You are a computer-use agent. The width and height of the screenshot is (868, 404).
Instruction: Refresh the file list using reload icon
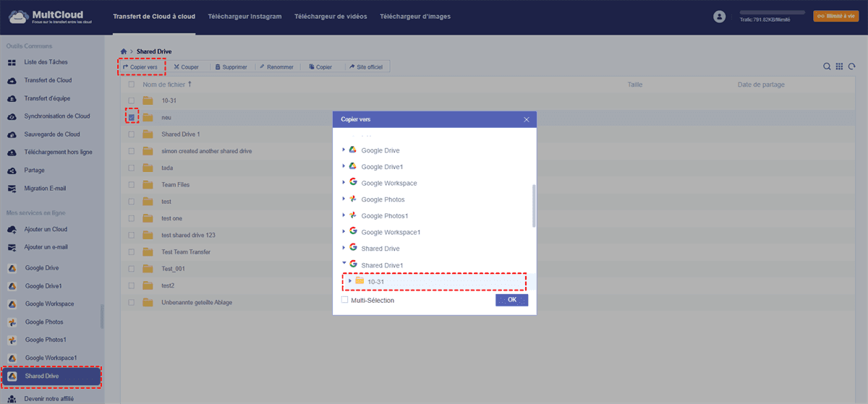[x=851, y=66]
